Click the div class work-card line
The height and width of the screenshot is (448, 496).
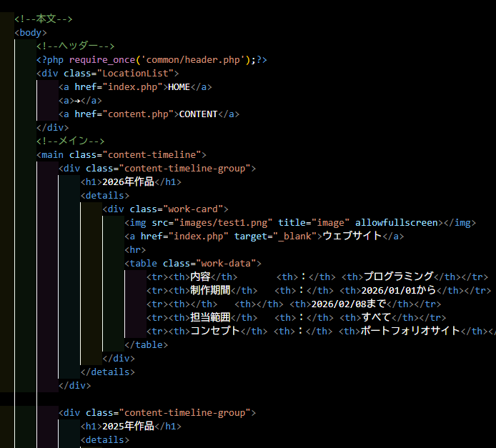click(x=165, y=209)
